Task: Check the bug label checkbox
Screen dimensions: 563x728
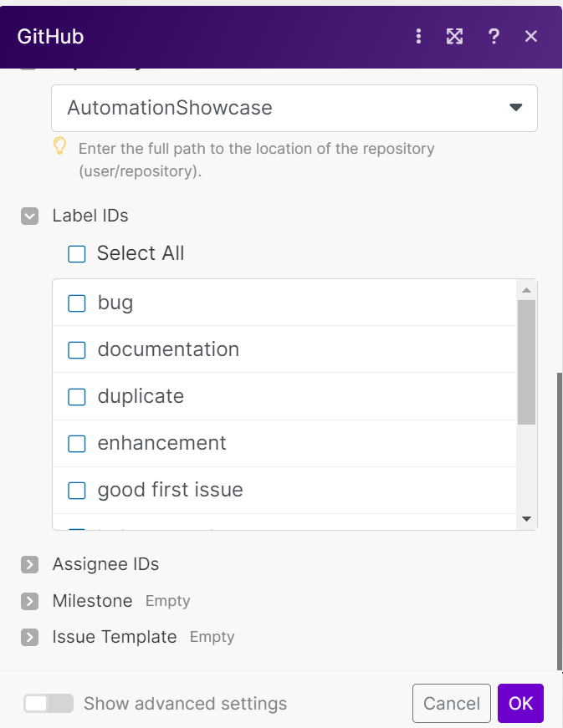Action: (x=77, y=303)
